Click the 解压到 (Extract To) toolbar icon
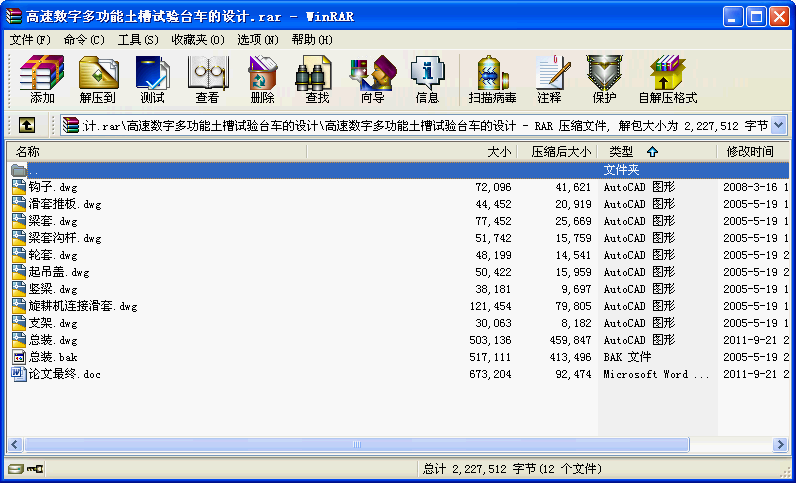This screenshot has width=796, height=483. pos(98,73)
